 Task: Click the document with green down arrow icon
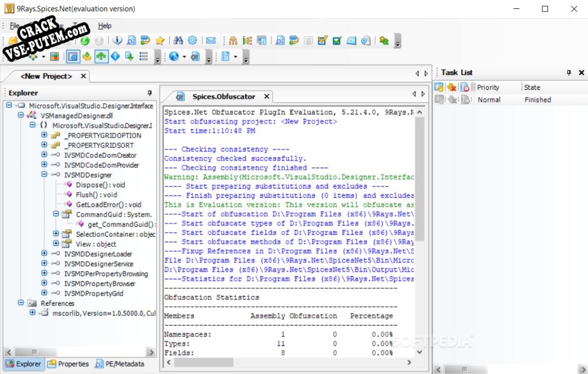[x=129, y=57]
